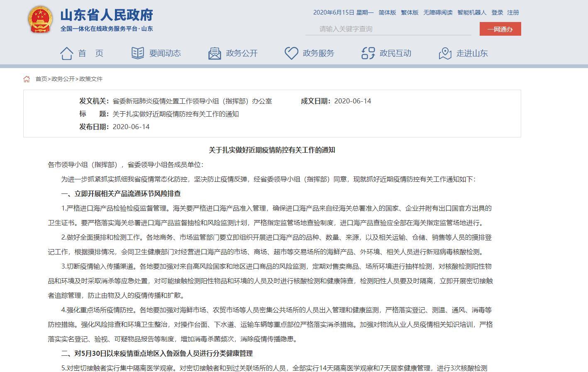Click the exchange icon beside 政民互动
588x372 pixels.
click(368, 53)
